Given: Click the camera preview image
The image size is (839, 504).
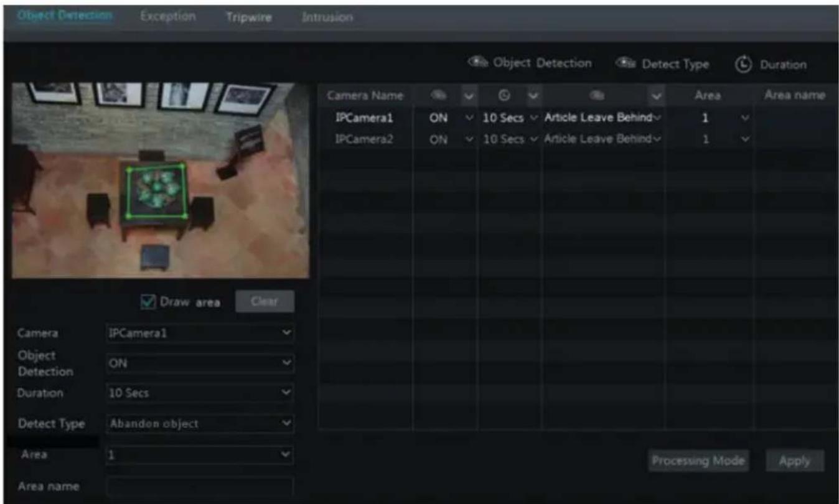Looking at the screenshot, I should coord(161,180).
